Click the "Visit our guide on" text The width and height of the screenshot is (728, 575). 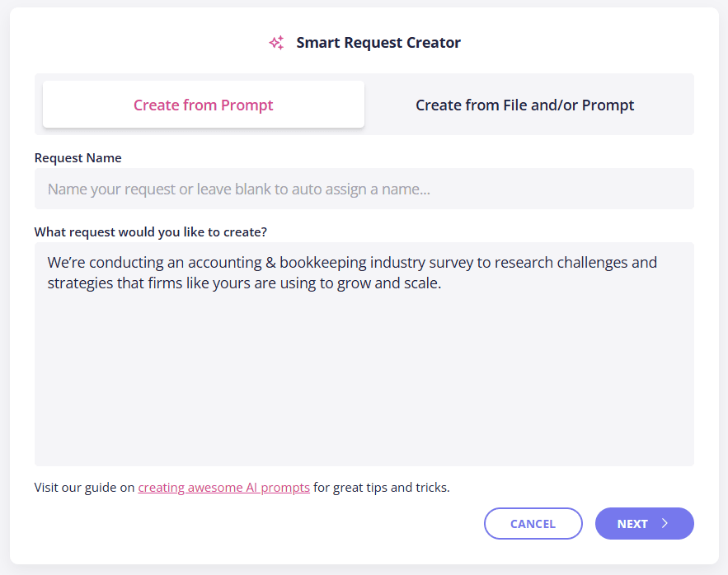point(84,488)
